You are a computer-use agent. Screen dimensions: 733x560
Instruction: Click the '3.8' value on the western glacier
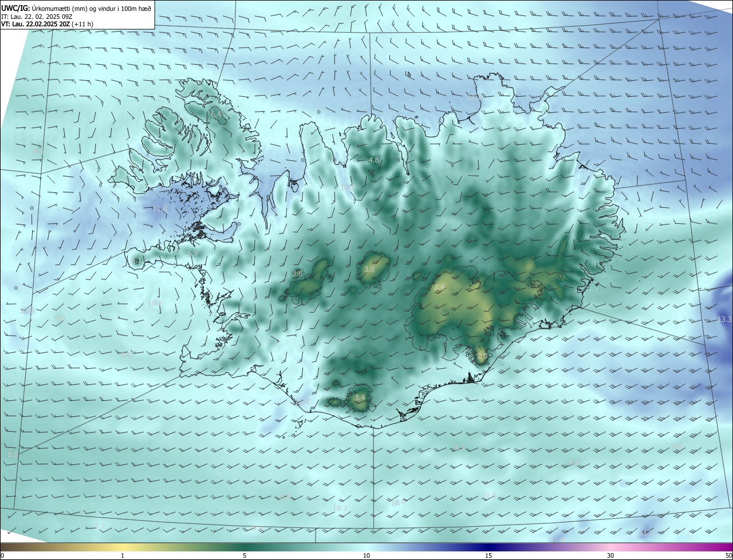point(297,274)
